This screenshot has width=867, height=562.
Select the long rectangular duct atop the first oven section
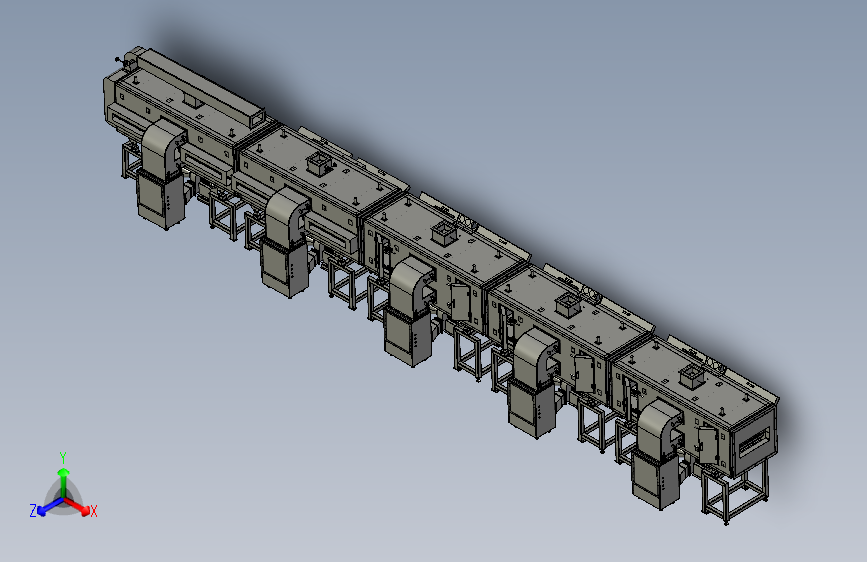point(200,86)
